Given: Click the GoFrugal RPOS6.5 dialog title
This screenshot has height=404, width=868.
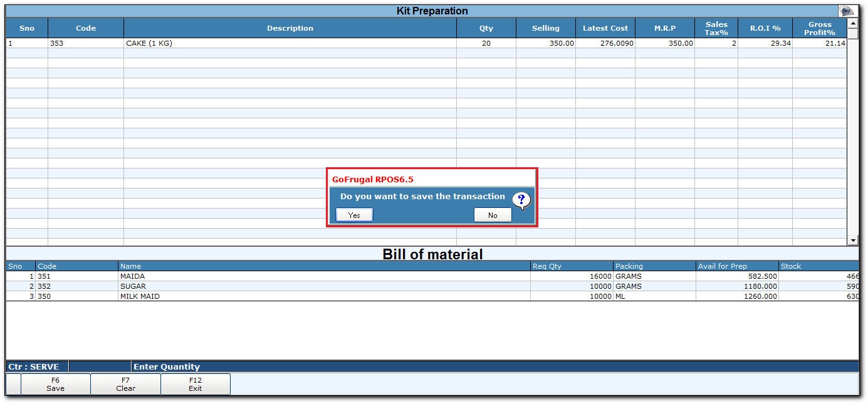Looking at the screenshot, I should (x=373, y=179).
